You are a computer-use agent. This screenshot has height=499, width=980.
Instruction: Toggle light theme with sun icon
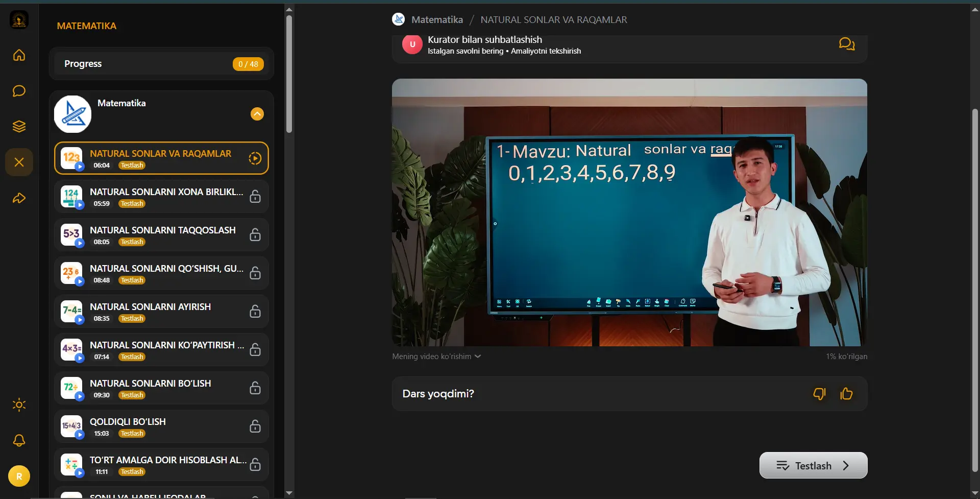click(x=19, y=405)
